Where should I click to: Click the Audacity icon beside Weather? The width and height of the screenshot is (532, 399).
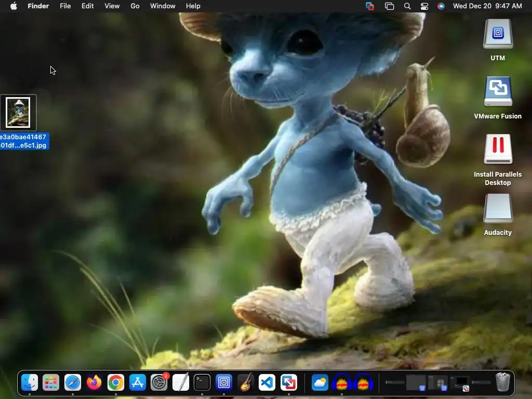342,382
